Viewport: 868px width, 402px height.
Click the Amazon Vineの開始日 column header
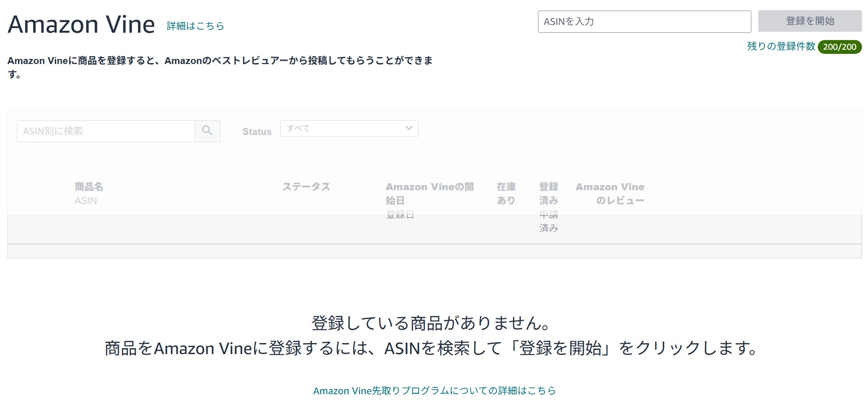(430, 193)
